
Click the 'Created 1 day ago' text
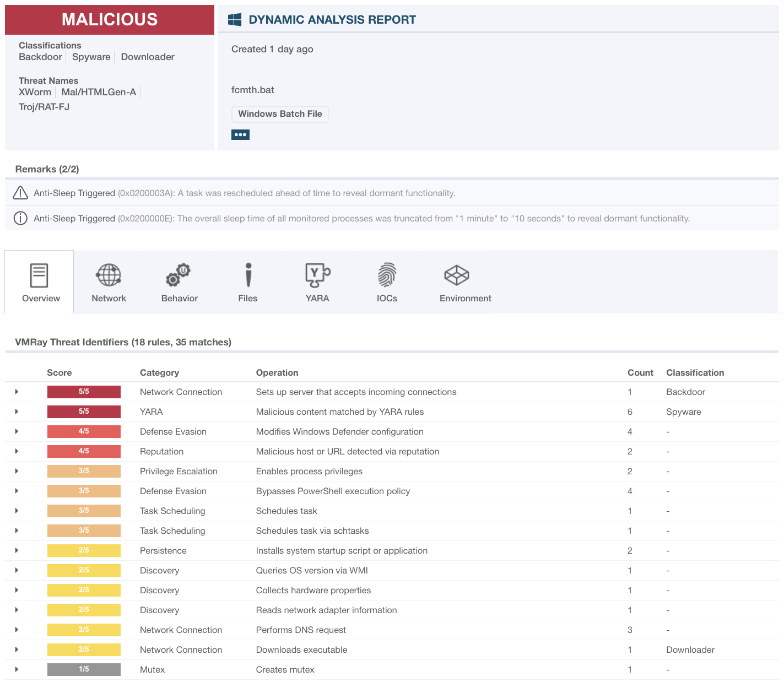click(272, 49)
